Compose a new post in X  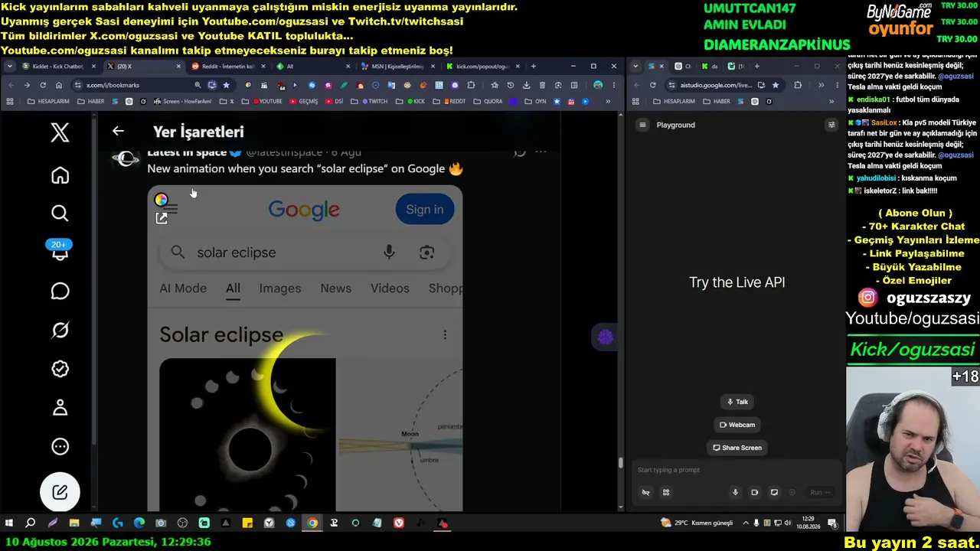60,492
